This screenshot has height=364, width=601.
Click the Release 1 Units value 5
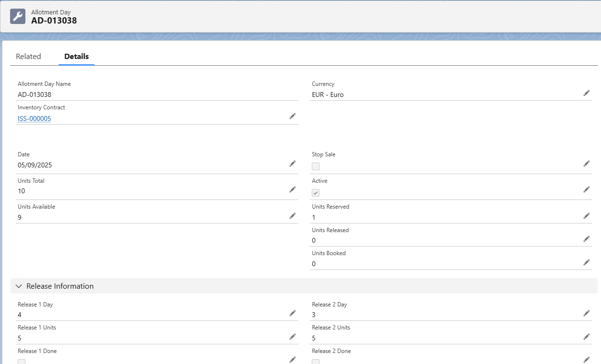click(20, 338)
